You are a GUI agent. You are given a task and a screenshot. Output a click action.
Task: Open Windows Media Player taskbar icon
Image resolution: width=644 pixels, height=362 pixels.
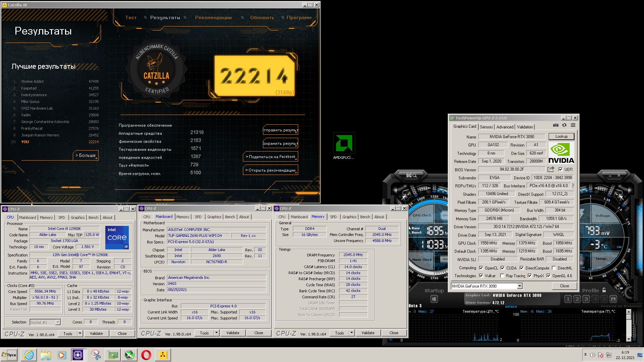click(x=61, y=355)
